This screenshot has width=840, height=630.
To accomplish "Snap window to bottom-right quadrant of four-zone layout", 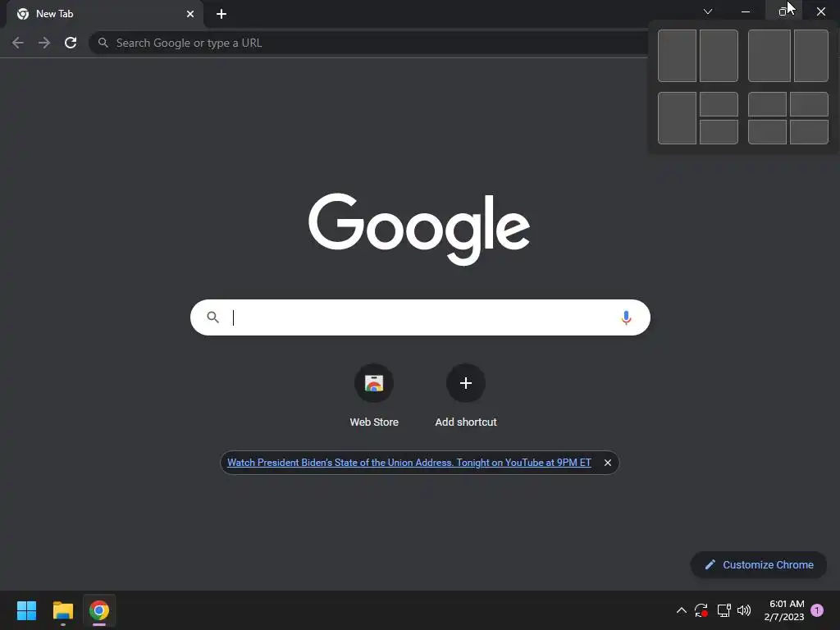I will click(x=809, y=132).
